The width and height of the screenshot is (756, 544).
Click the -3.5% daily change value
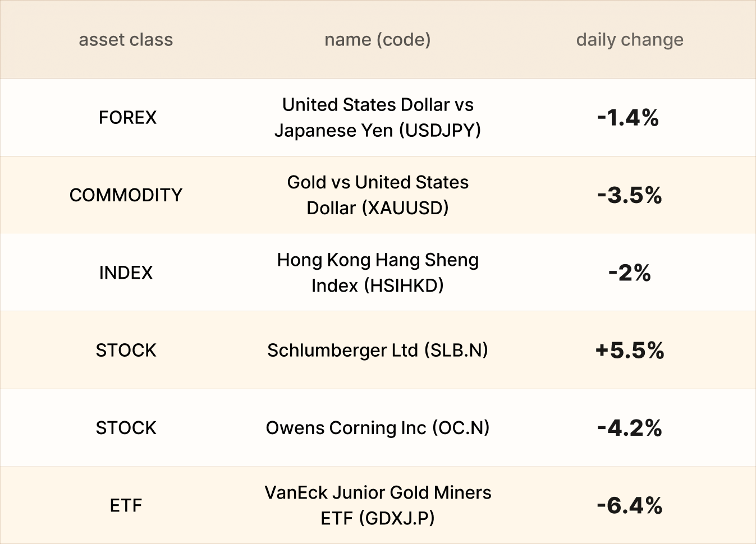(x=630, y=195)
